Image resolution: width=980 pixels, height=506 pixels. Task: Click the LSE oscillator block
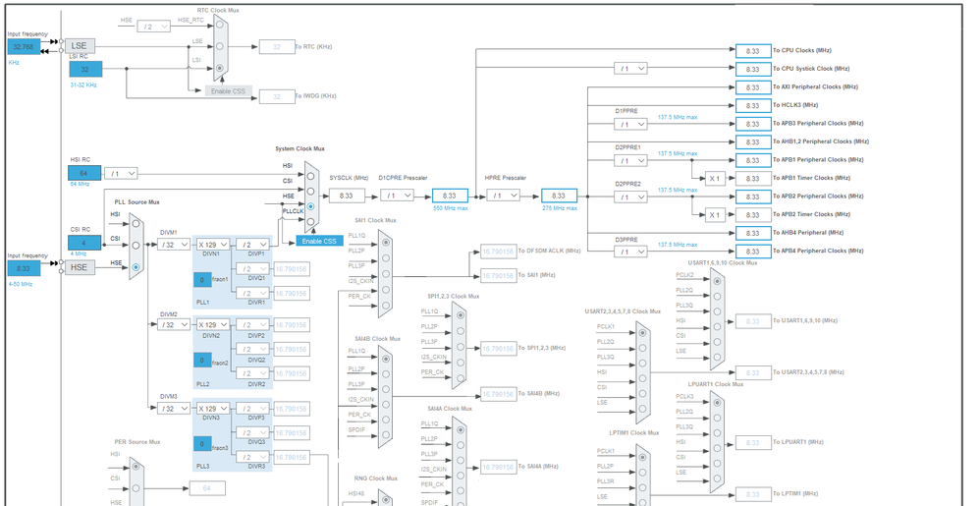(x=80, y=45)
